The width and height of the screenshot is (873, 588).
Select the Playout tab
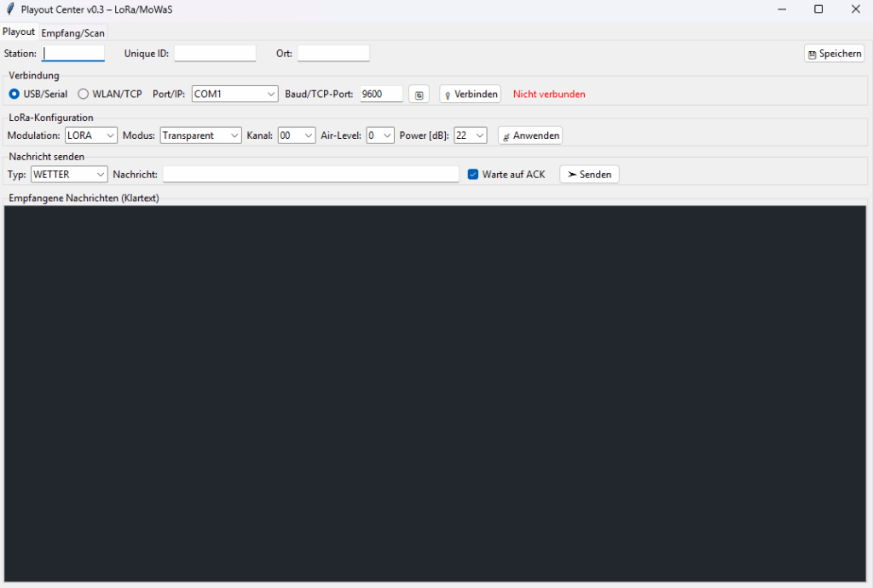(x=19, y=32)
